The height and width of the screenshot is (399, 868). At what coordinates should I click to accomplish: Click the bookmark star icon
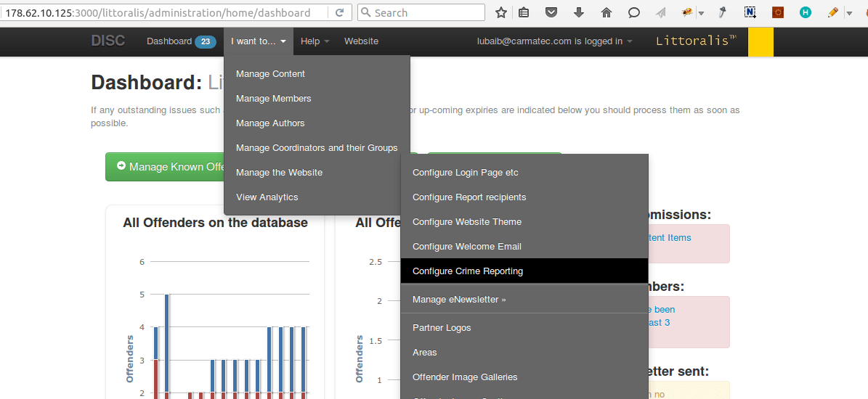(501, 12)
